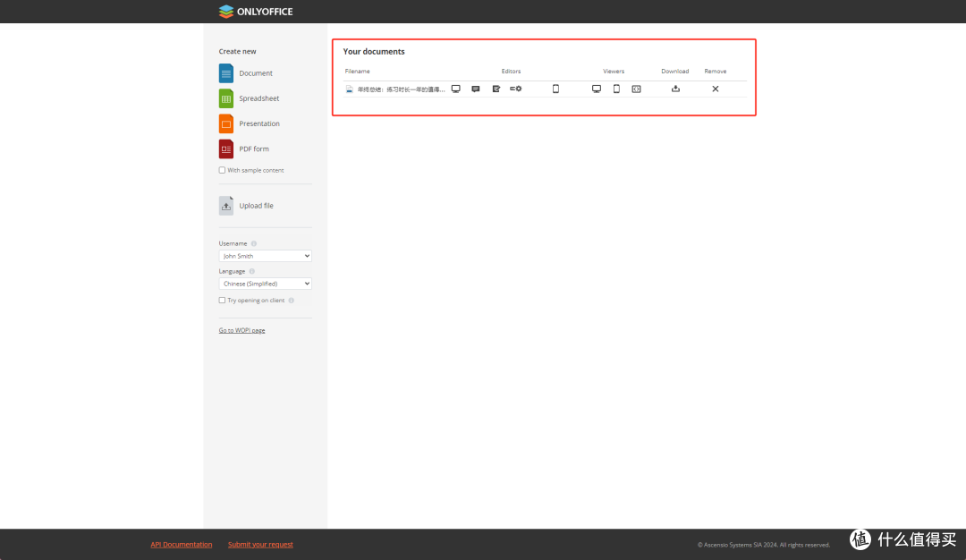Open file in desktop editor
This screenshot has width=966, height=560.
(455, 89)
